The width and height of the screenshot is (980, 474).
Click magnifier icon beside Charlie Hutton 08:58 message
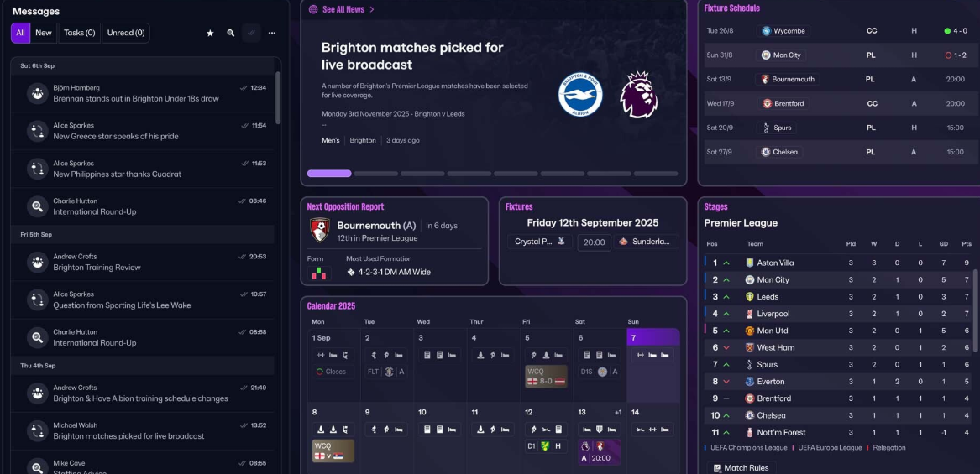pos(38,337)
